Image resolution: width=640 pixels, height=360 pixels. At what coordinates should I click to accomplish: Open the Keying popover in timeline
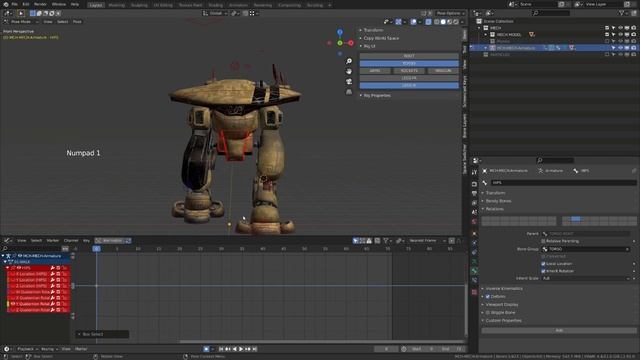[x=49, y=349]
